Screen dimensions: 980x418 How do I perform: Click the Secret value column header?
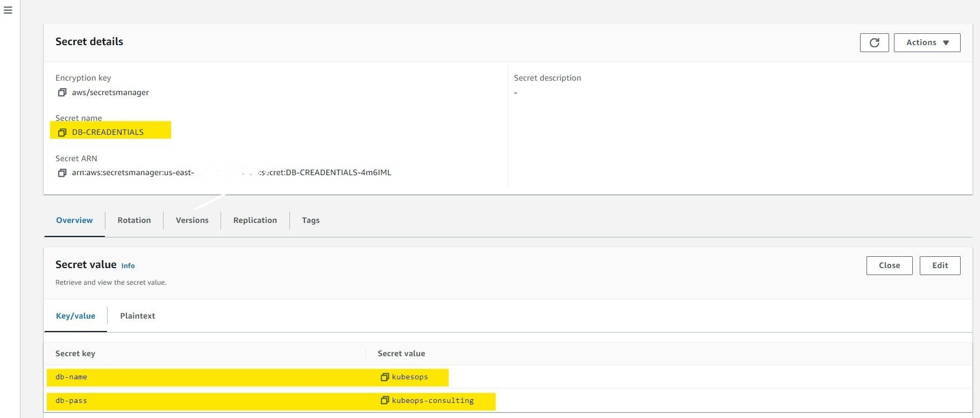pyautogui.click(x=401, y=354)
